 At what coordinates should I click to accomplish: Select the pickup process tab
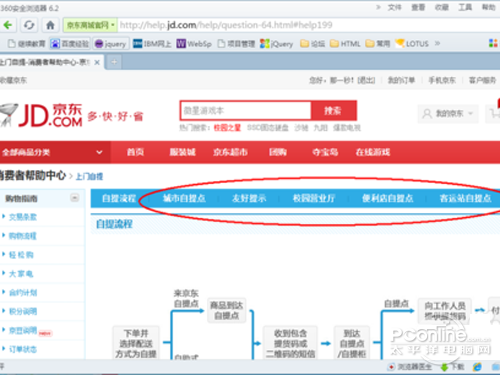click(x=119, y=198)
